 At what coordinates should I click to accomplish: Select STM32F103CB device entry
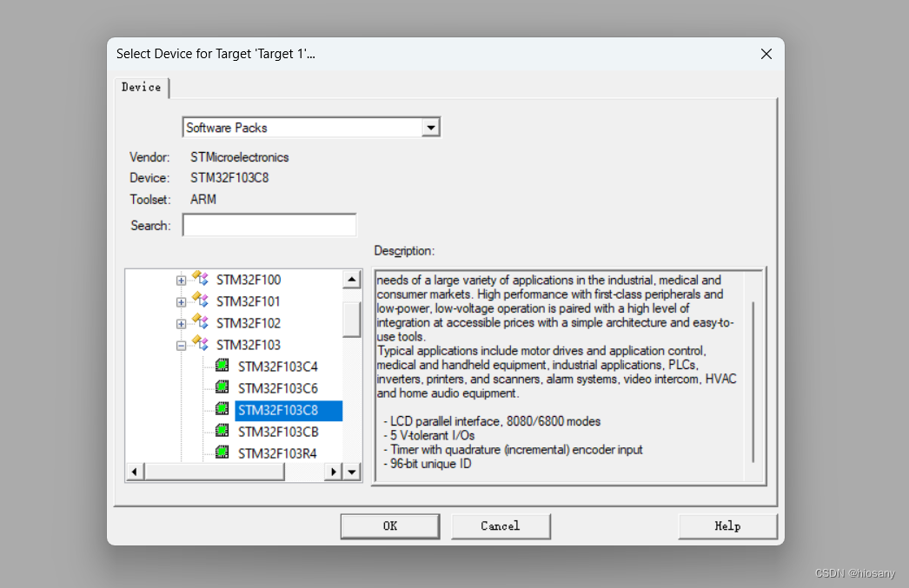(x=278, y=432)
